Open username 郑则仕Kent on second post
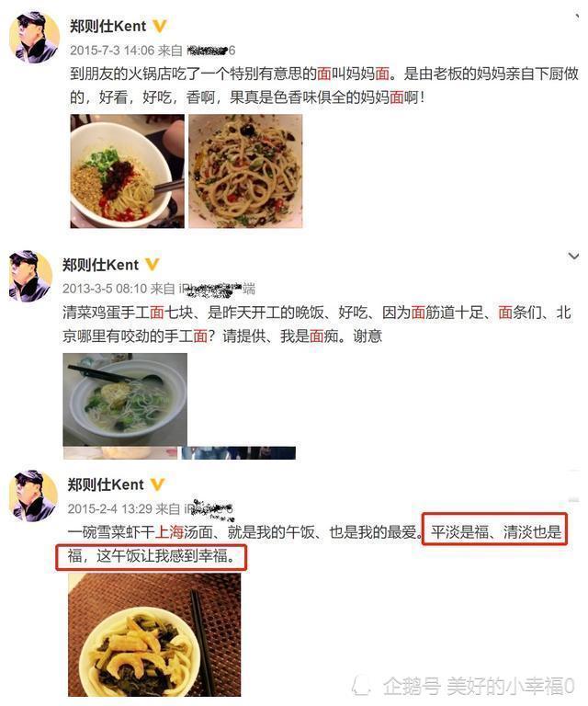 pyautogui.click(x=101, y=265)
